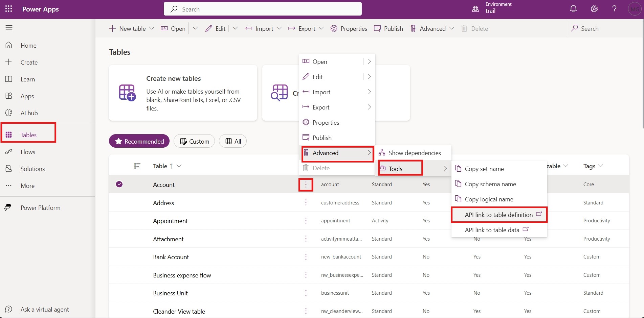Screen dimensions: 644x318
Task: Collapse the left navigation hamburger menu
Action: pyautogui.click(x=9, y=28)
